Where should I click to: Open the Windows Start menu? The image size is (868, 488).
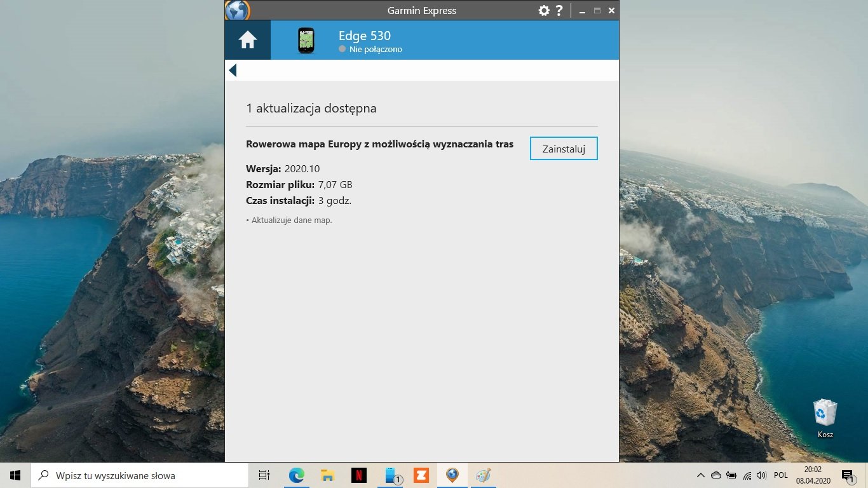point(15,475)
